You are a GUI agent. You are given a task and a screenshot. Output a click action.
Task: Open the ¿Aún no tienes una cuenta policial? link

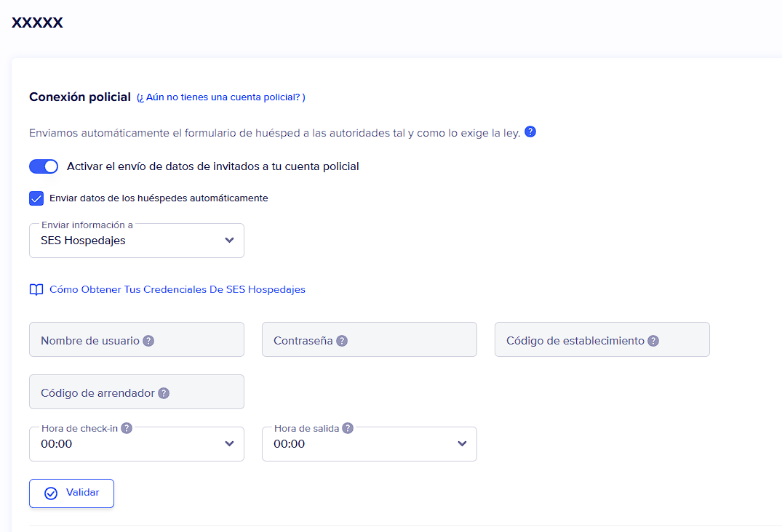click(x=221, y=97)
